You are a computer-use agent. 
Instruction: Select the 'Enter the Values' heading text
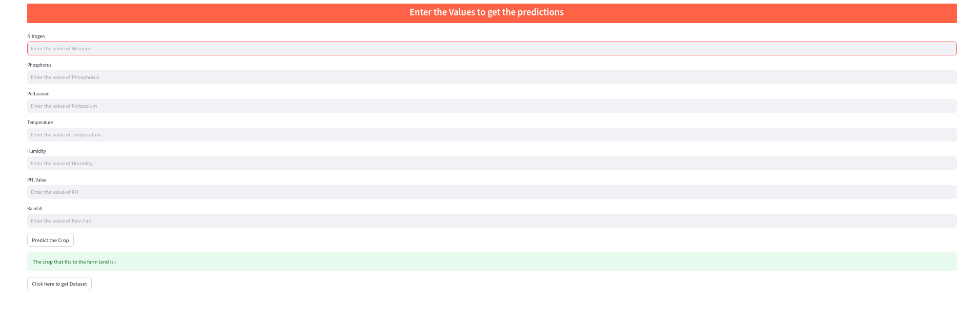486,12
